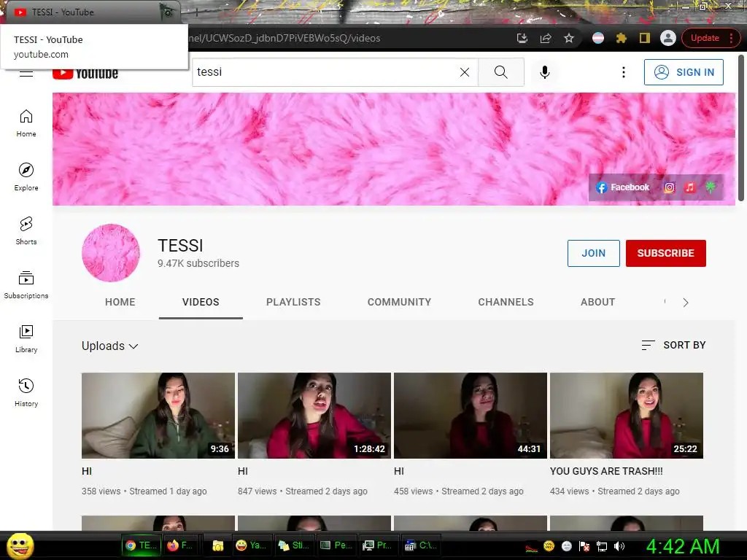The width and height of the screenshot is (747, 560).
Task: Open the 9:36 video thumbnail
Action: pos(158,415)
